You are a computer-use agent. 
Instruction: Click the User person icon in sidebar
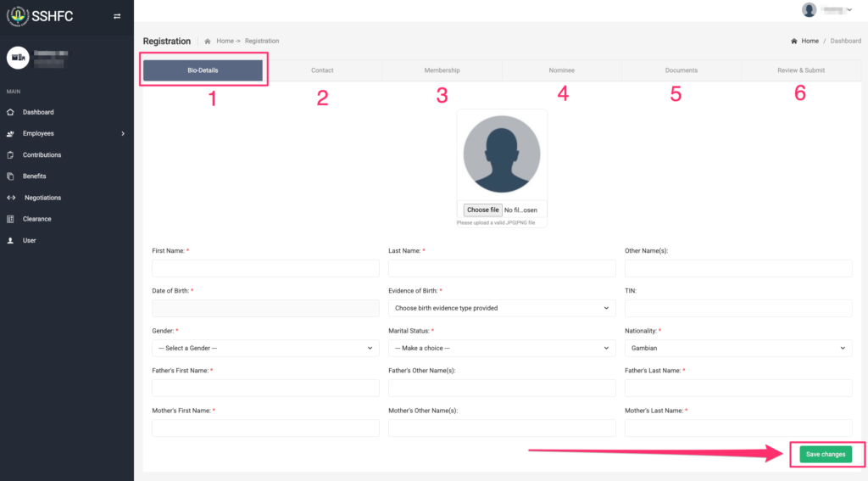[10, 241]
